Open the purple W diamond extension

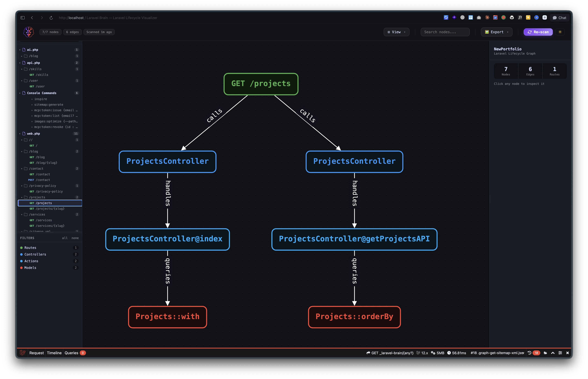454,17
